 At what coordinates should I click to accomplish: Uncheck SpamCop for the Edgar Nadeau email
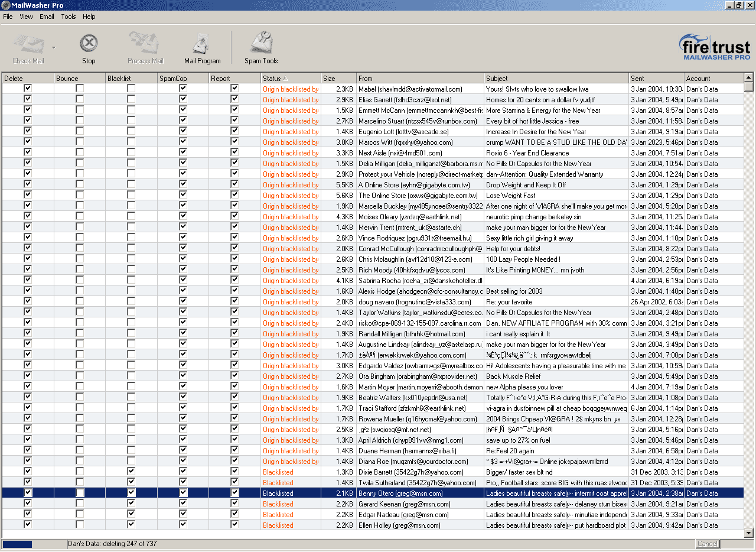[183, 514]
